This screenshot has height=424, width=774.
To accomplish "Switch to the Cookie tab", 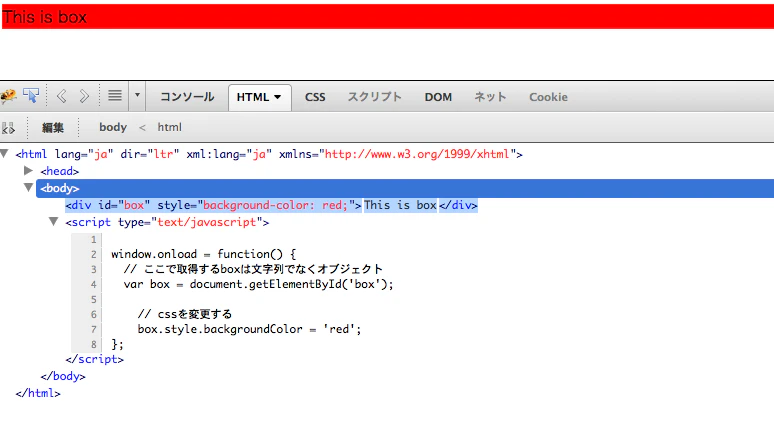I will 548,97.
